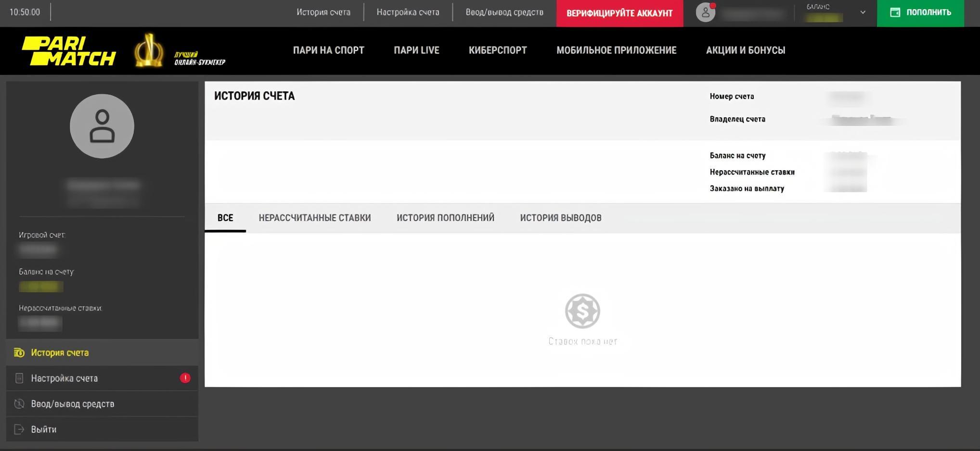Click the Parimatch logo

[x=69, y=51]
